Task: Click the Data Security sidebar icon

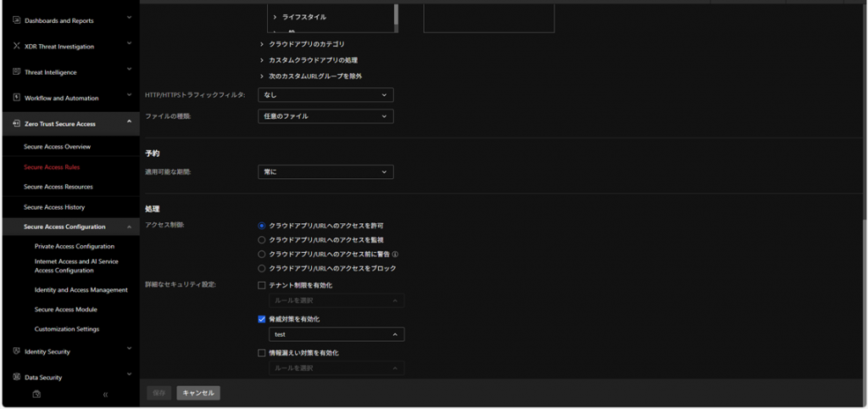Action: coord(16,377)
